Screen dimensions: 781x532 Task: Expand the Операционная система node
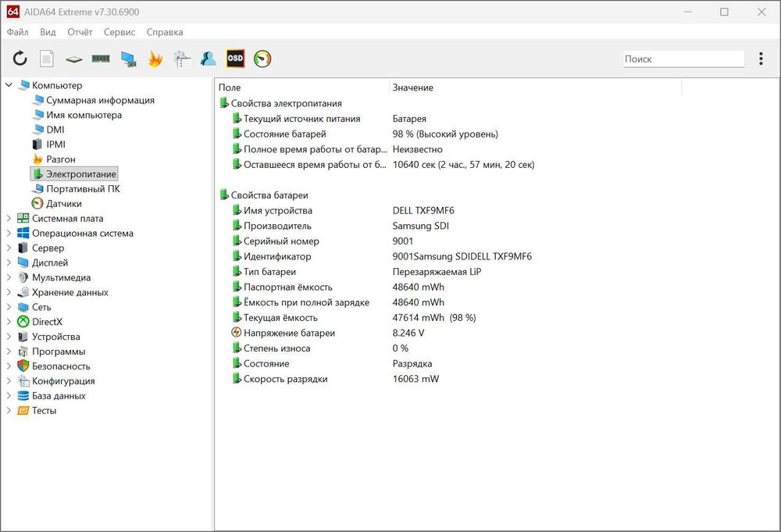[9, 233]
